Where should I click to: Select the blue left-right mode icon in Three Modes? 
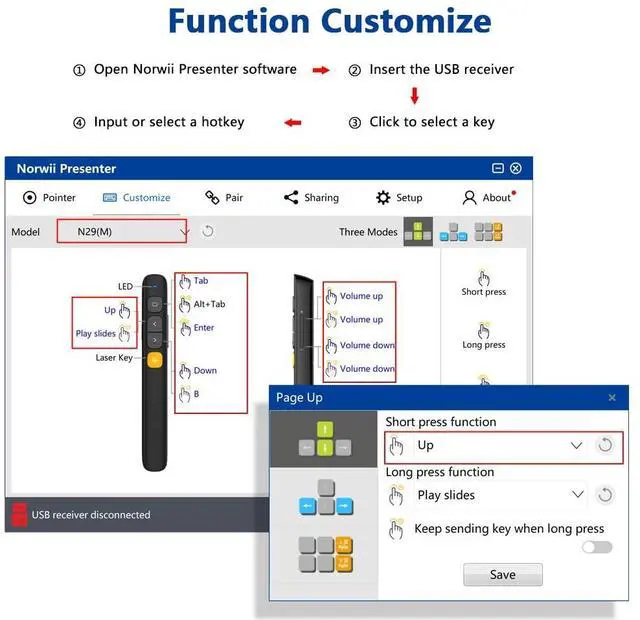tap(453, 232)
